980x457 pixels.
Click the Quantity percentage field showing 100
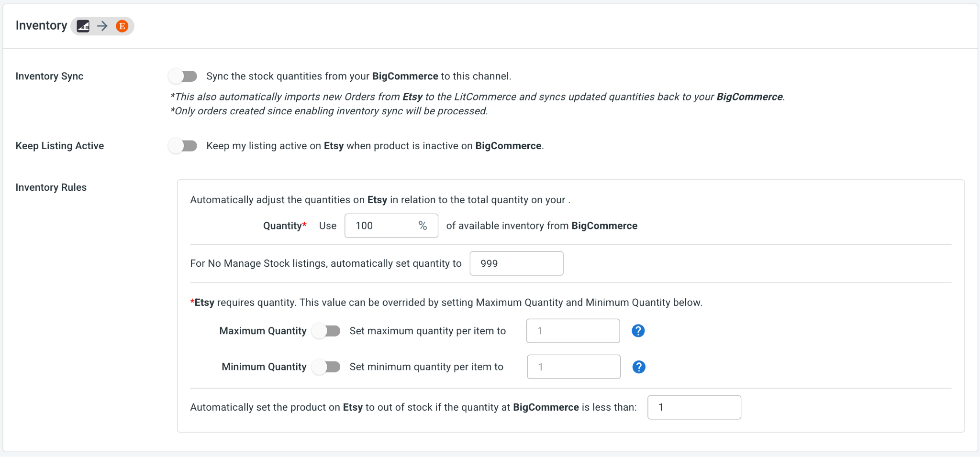(x=391, y=226)
